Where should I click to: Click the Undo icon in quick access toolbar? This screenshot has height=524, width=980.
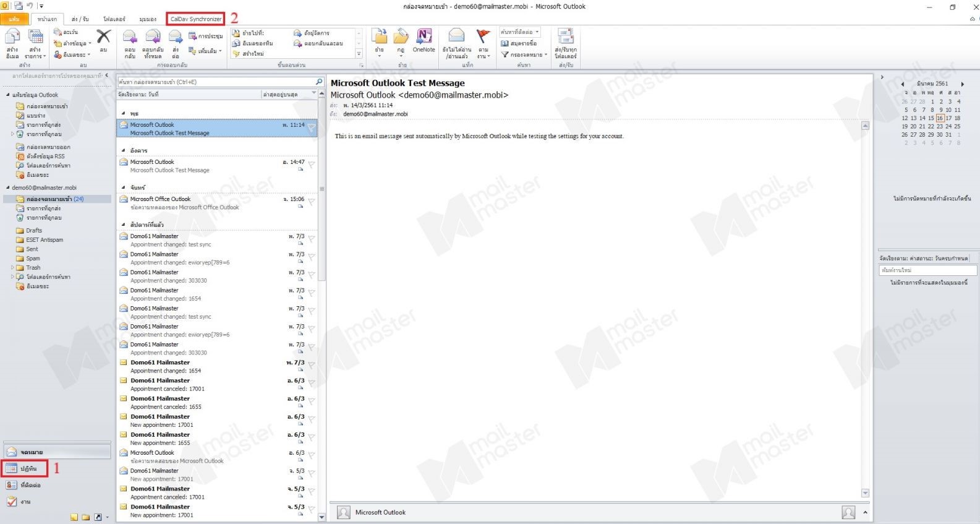29,6
